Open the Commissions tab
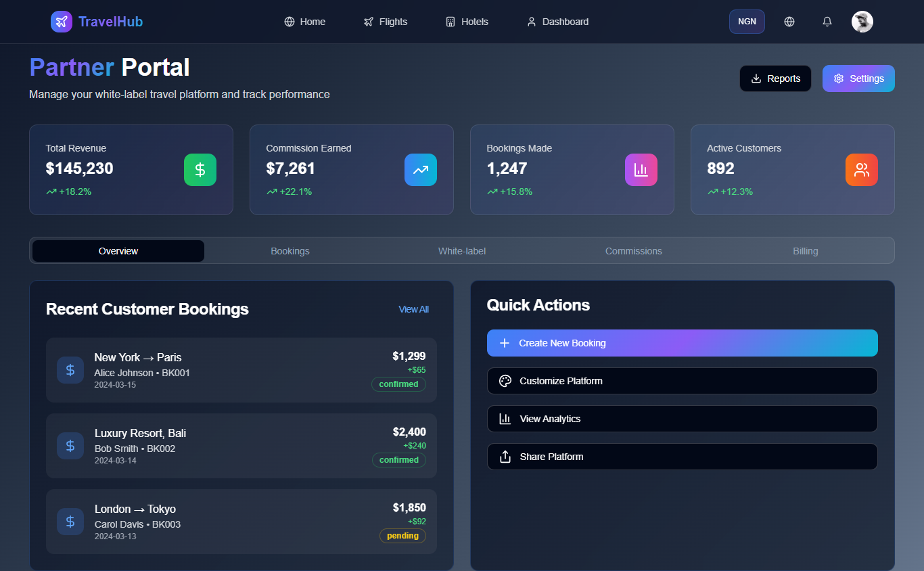This screenshot has width=924, height=571. (634, 251)
